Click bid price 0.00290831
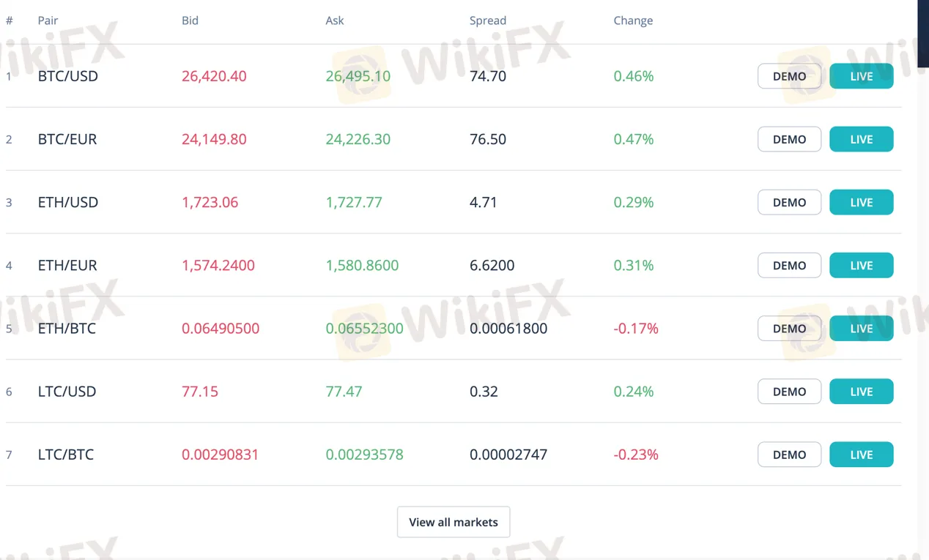The height and width of the screenshot is (560, 929). pyautogui.click(x=221, y=454)
